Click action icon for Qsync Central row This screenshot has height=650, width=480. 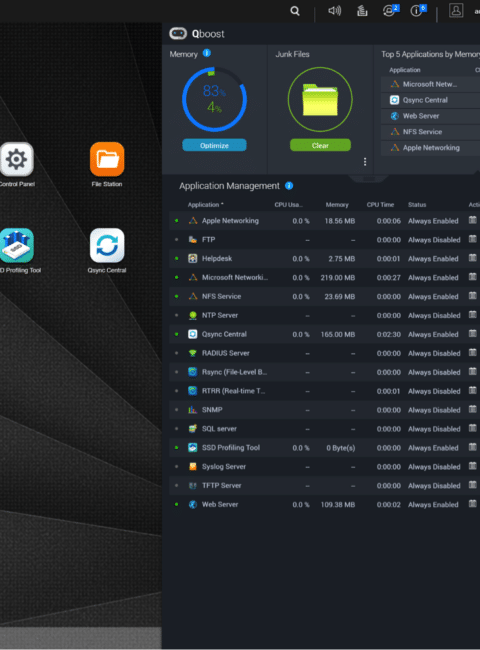pyautogui.click(x=473, y=334)
